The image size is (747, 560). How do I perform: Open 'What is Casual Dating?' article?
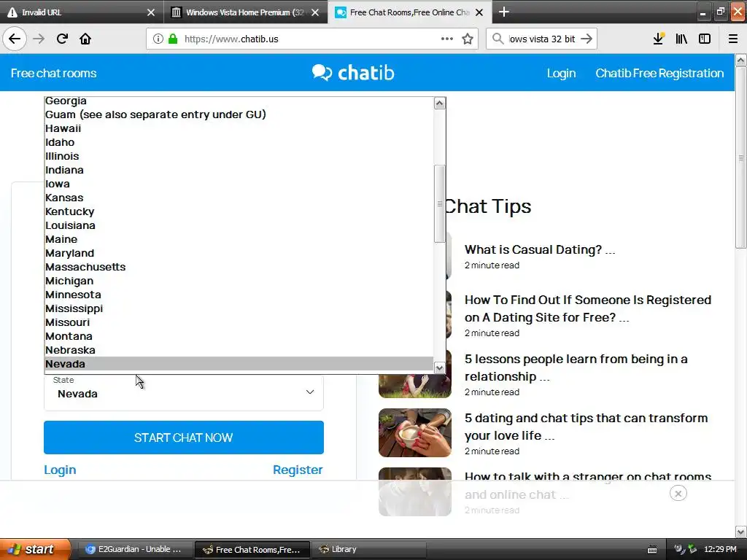point(540,249)
